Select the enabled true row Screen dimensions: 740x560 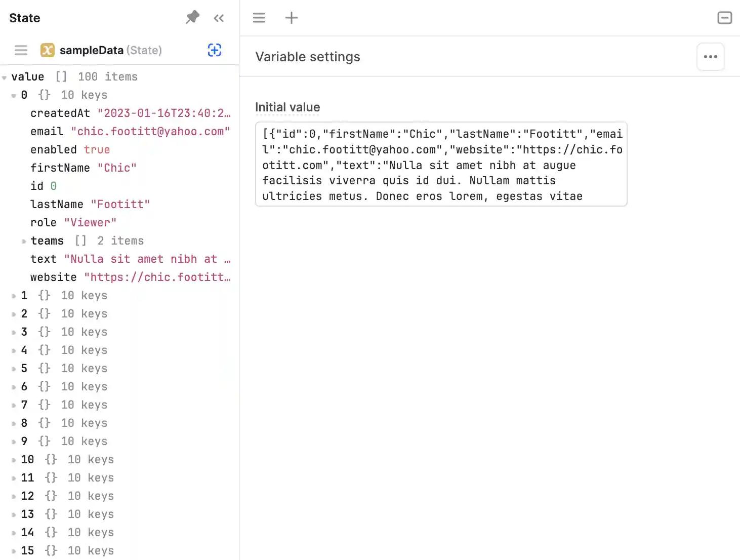click(70, 150)
